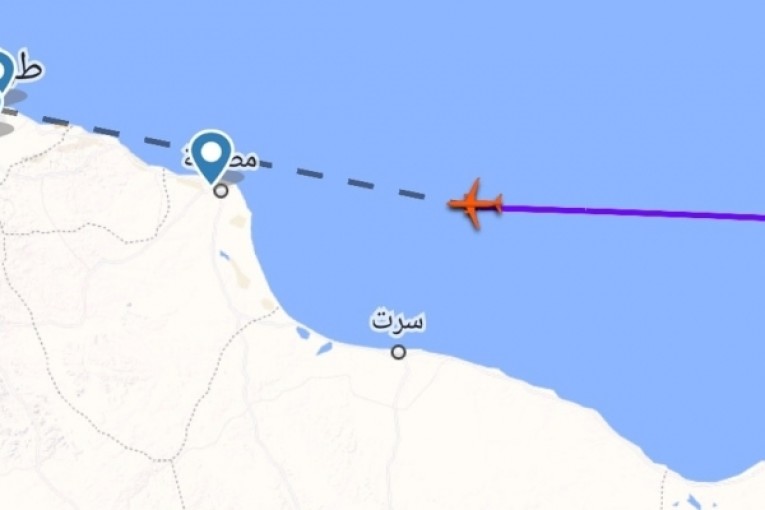Select the purple flown flight track line

pos(633,212)
